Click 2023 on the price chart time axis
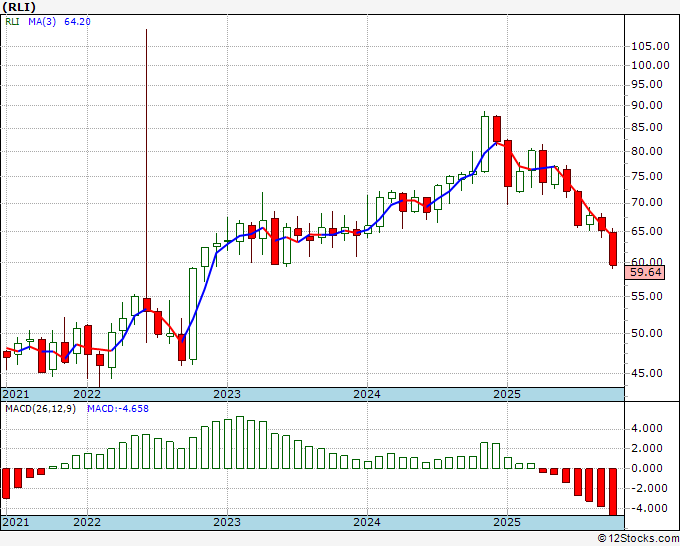 227,394
